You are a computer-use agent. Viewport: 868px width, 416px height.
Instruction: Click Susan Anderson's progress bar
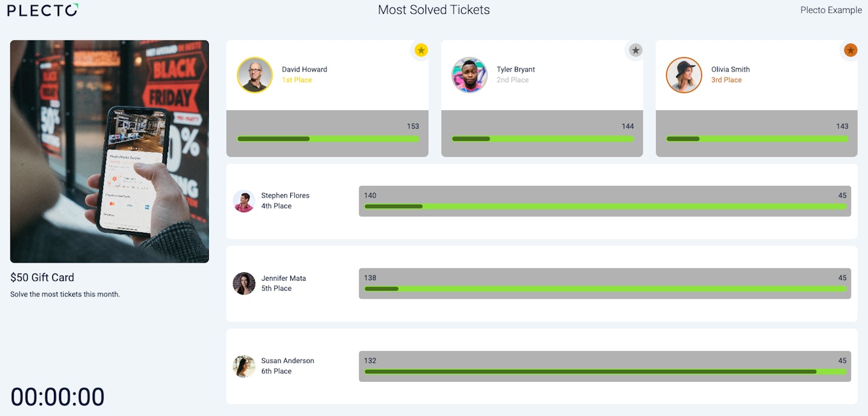coord(605,371)
